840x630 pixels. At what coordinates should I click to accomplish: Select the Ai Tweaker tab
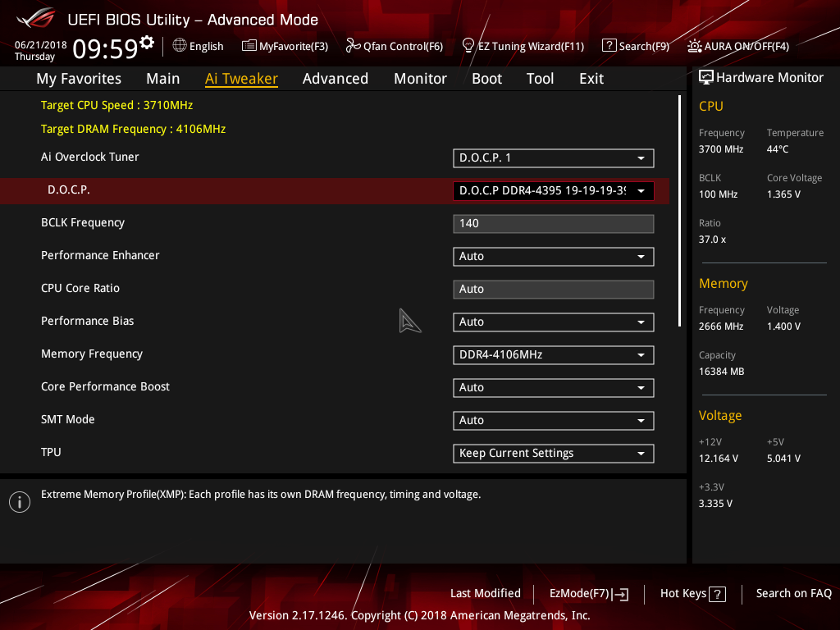[x=241, y=79]
